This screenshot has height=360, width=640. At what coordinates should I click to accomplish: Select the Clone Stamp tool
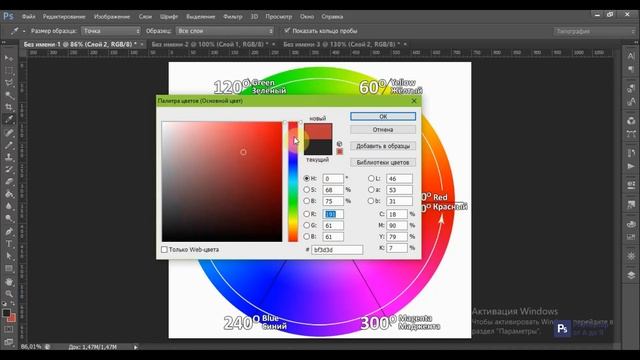tap(9, 157)
